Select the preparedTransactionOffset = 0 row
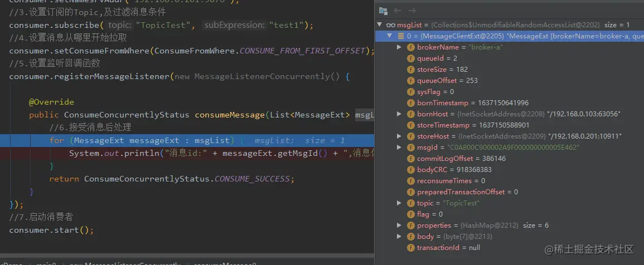The height and width of the screenshot is (265, 644). click(x=509, y=192)
